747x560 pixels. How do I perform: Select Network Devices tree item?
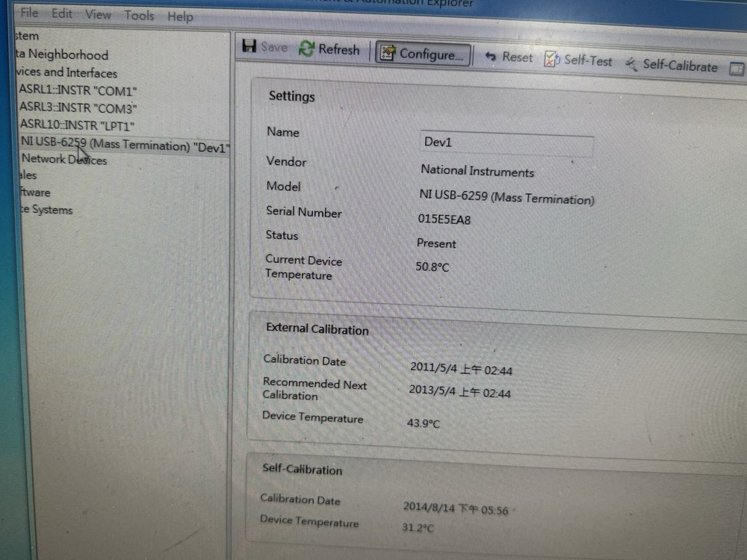coord(64,160)
